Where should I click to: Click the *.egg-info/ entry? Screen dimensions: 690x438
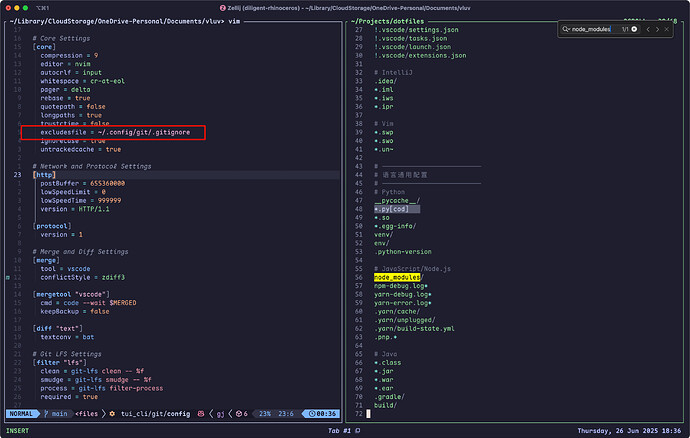(395, 226)
